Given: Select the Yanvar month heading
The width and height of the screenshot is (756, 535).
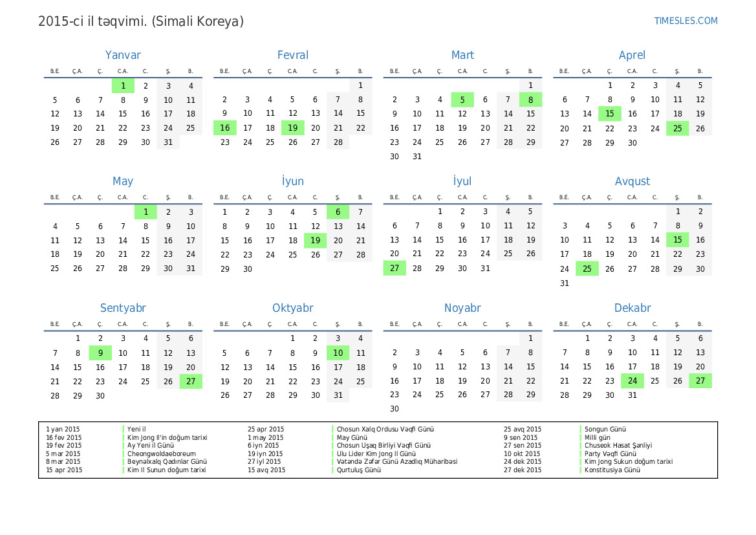Looking at the screenshot, I should [123, 55].
